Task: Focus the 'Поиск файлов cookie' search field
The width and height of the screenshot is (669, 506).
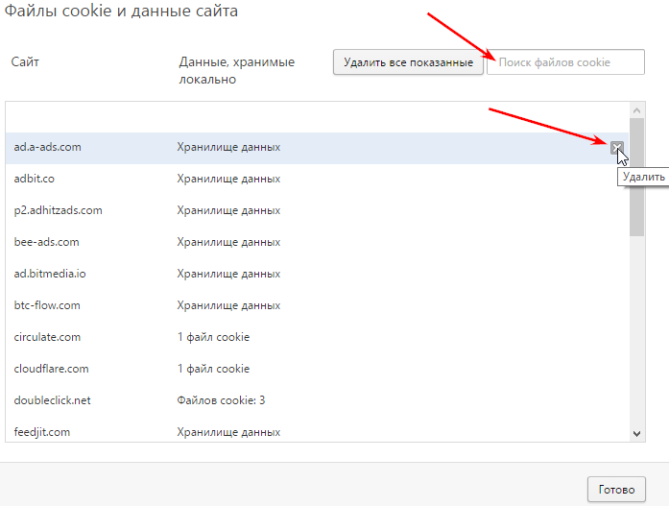Action: click(566, 62)
